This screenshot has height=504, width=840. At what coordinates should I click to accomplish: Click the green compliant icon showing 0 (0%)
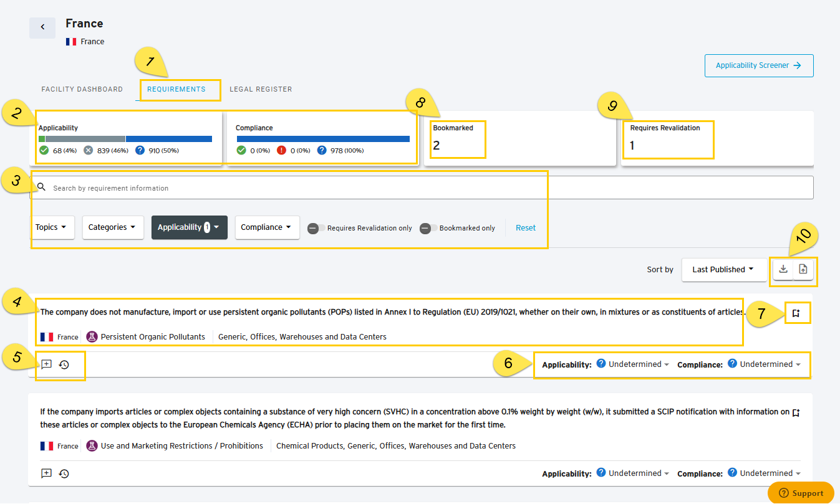241,150
